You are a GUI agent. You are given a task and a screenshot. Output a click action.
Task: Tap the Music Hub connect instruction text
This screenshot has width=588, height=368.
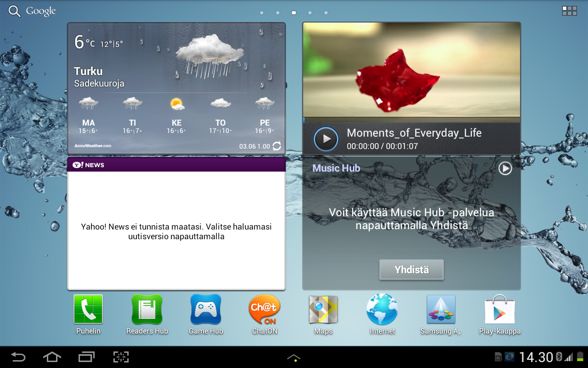412,219
